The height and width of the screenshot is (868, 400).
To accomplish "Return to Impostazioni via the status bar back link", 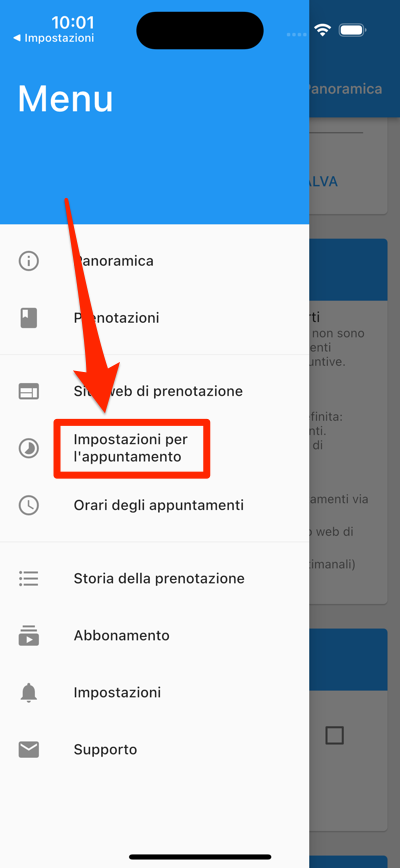I will pyautogui.click(x=54, y=38).
